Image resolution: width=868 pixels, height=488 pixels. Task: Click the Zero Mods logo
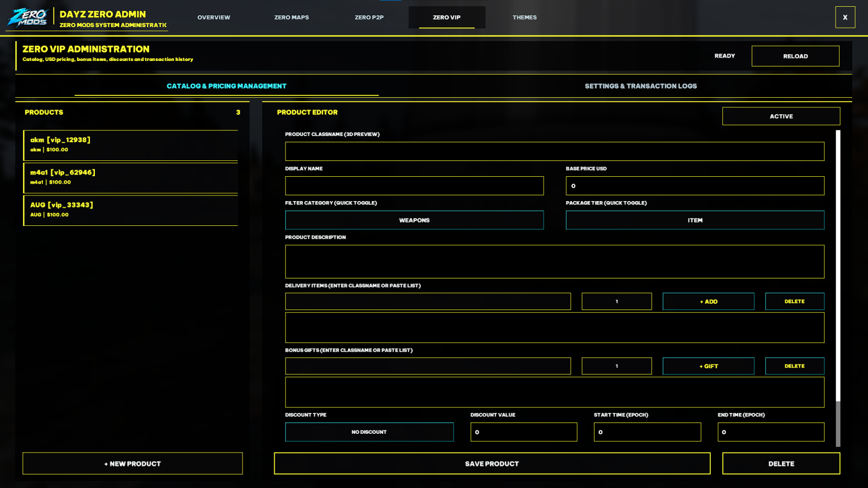click(x=27, y=17)
